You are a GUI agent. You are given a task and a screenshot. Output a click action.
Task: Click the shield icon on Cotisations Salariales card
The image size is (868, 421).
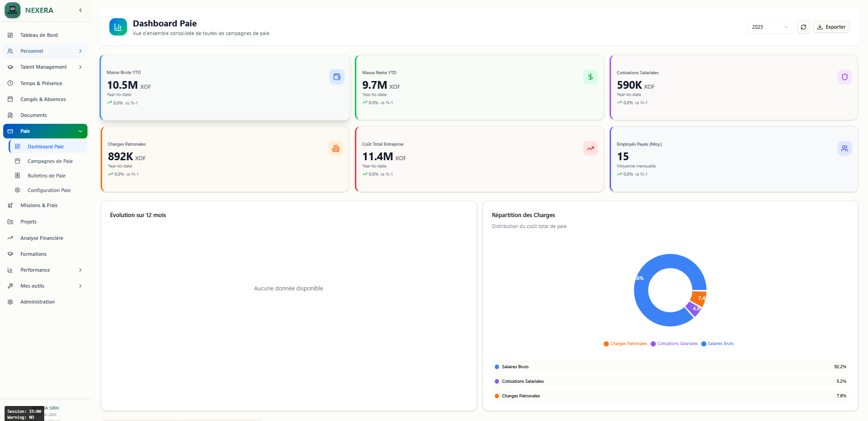[844, 77]
